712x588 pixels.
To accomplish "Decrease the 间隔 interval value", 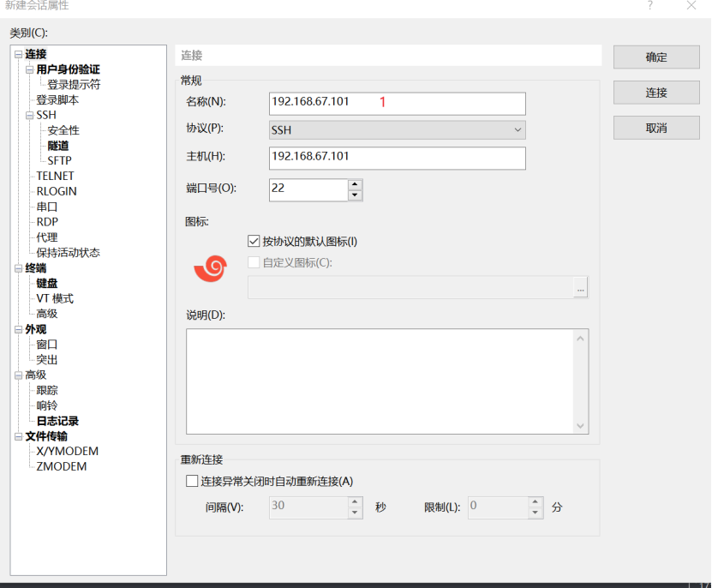I will coord(355,513).
